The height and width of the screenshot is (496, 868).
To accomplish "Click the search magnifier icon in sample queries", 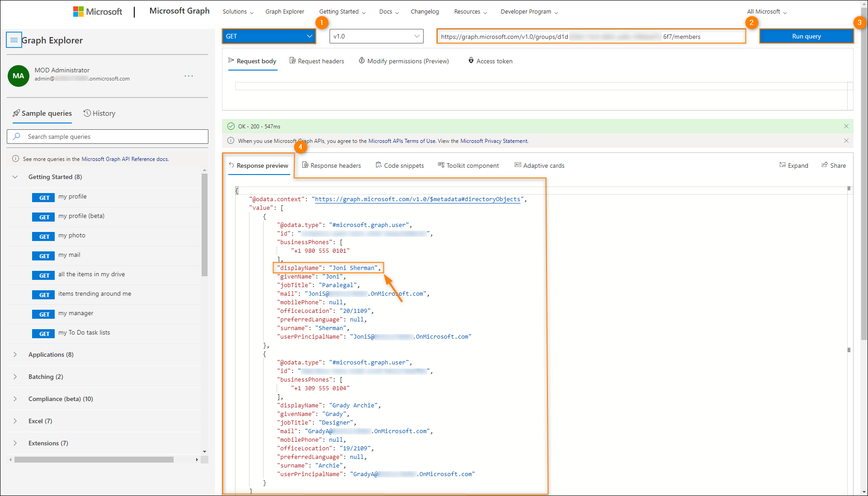I will tap(17, 137).
